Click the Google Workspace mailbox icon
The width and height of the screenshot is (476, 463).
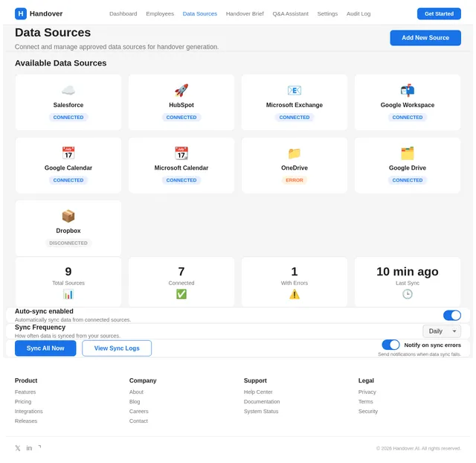pos(408,90)
